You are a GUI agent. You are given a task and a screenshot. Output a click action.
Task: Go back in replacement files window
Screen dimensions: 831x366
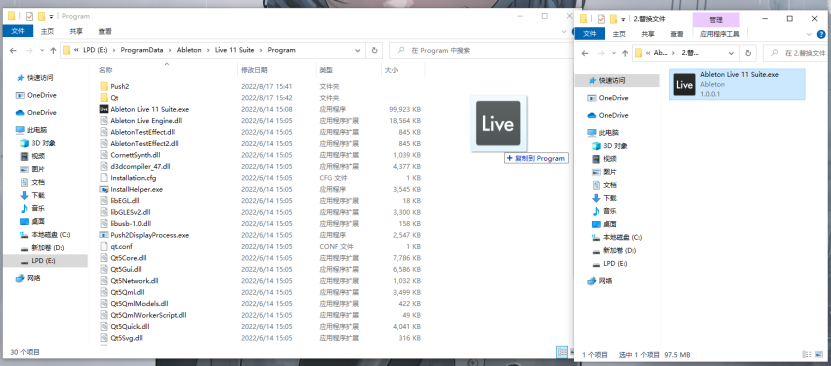(x=585, y=53)
